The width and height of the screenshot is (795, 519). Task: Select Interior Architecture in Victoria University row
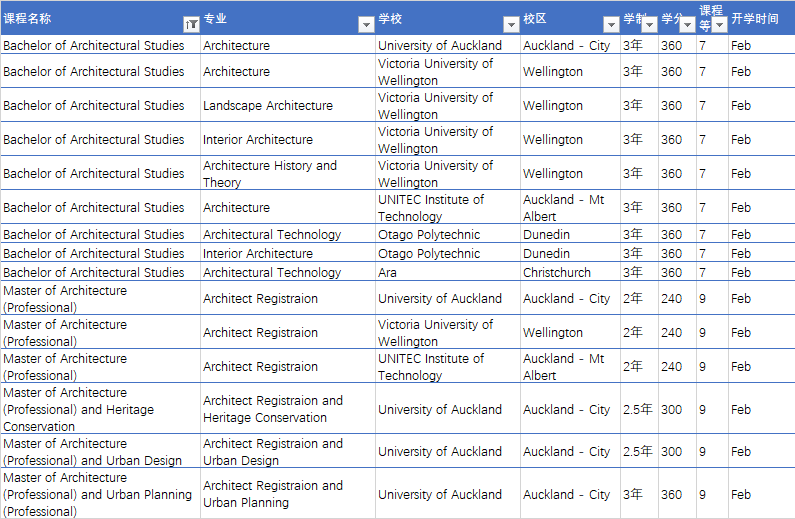pyautogui.click(x=258, y=139)
